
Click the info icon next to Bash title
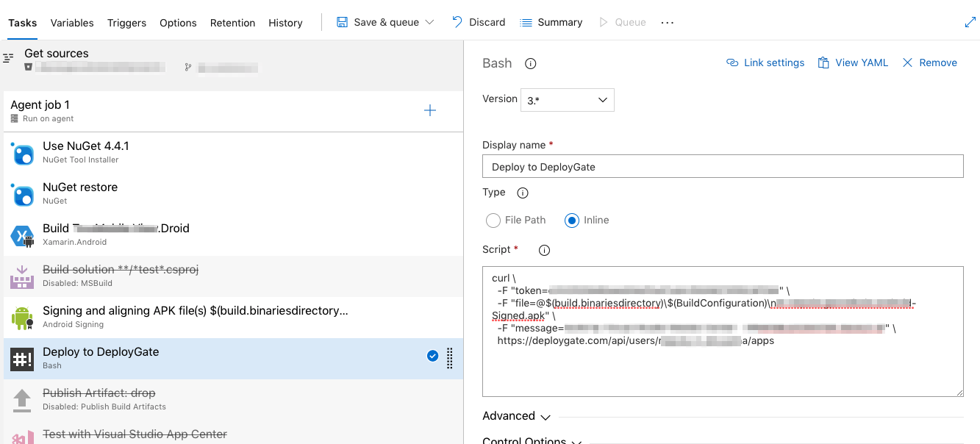(x=530, y=64)
